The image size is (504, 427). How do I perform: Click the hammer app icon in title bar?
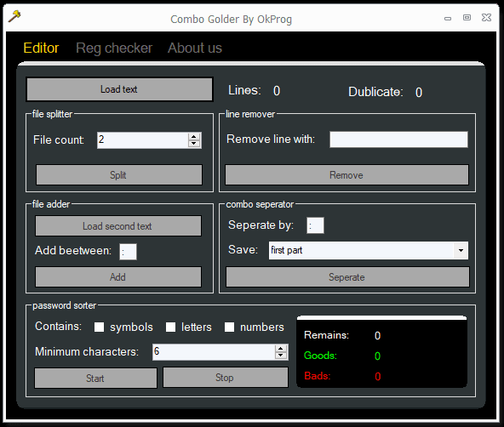tap(14, 16)
